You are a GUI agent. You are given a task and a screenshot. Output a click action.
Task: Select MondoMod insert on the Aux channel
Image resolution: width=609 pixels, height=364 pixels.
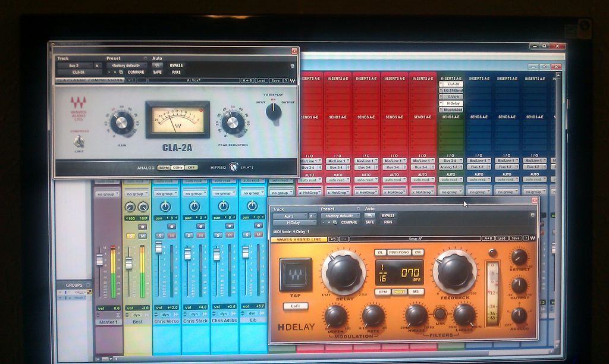(451, 109)
